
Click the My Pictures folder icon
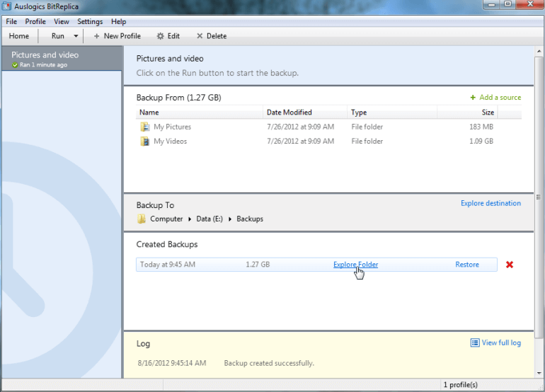(x=144, y=127)
